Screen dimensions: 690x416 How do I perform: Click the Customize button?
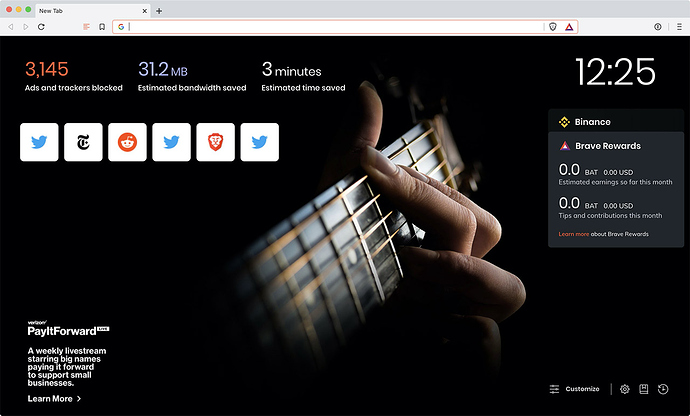[x=574, y=389]
